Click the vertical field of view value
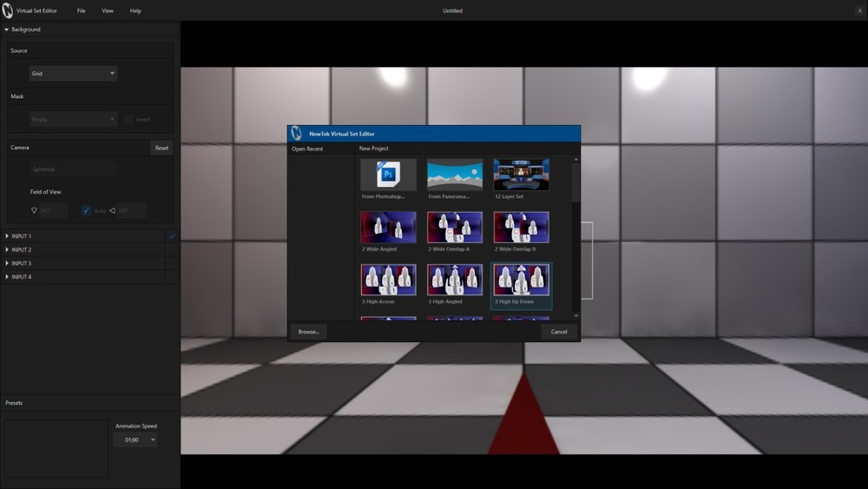Image resolution: width=868 pixels, height=489 pixels. [x=53, y=210]
